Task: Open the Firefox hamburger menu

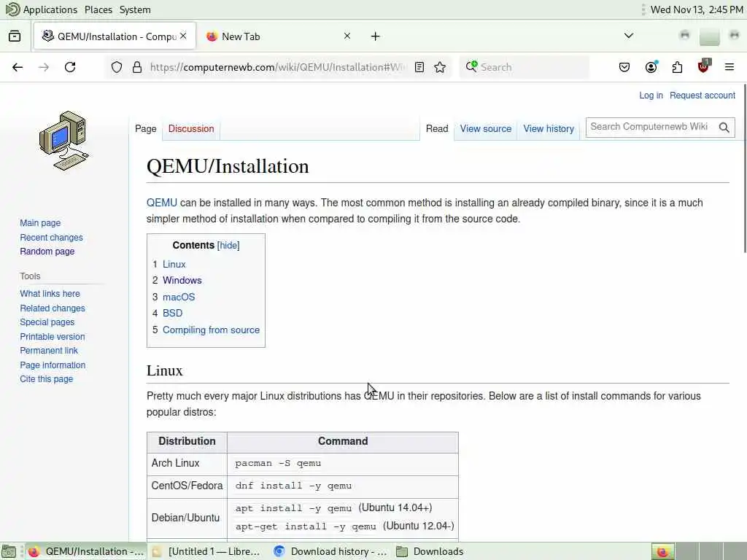Action: pos(729,67)
